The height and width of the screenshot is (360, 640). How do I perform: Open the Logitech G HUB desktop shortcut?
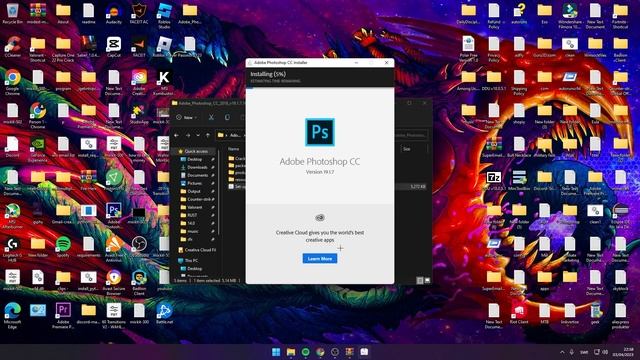[x=12, y=249]
